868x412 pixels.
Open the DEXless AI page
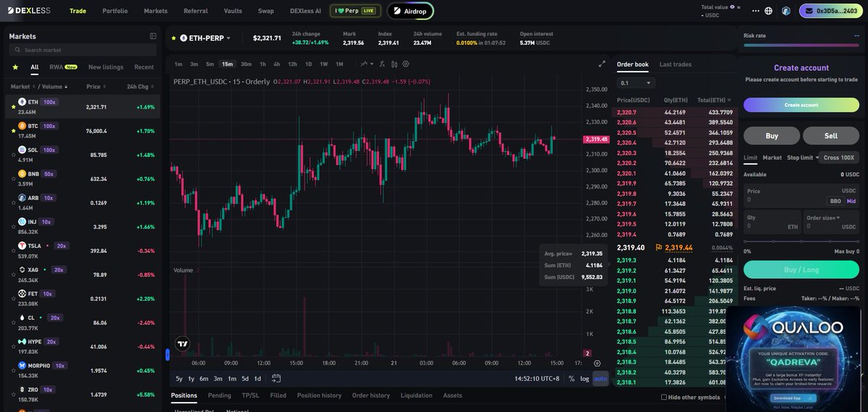pos(305,11)
